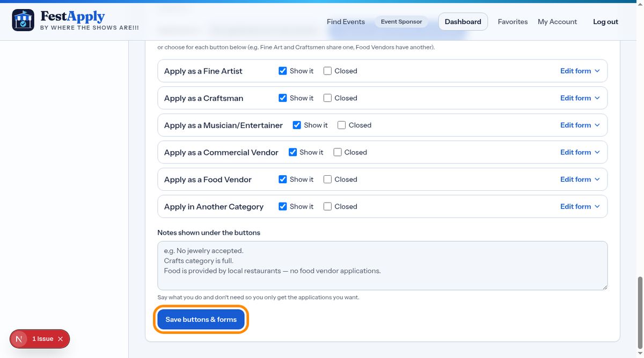This screenshot has height=358, width=644.
Task: Check Closed for Food Vendor
Action: [x=327, y=180]
